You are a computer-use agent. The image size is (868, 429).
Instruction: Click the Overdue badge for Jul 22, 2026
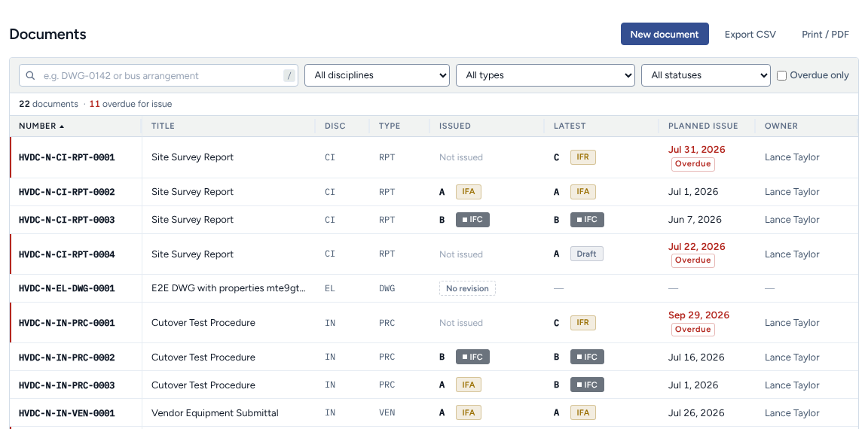pos(692,260)
